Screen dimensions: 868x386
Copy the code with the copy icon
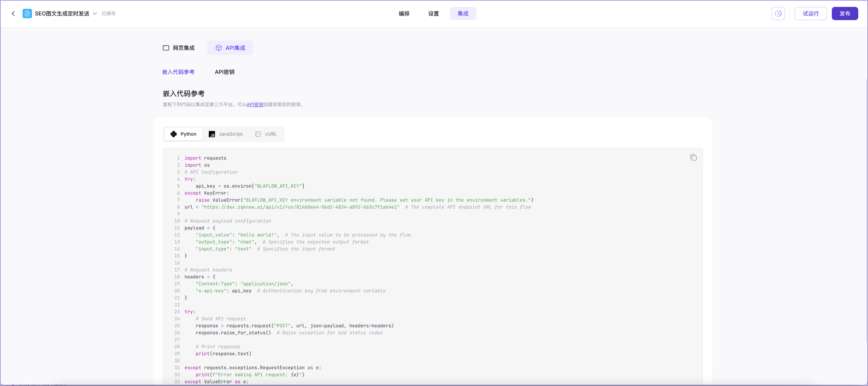(693, 157)
